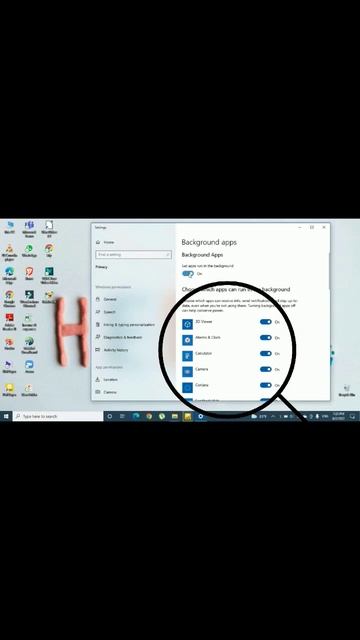
Task: Click the Camera app icon in list
Action: (x=187, y=372)
